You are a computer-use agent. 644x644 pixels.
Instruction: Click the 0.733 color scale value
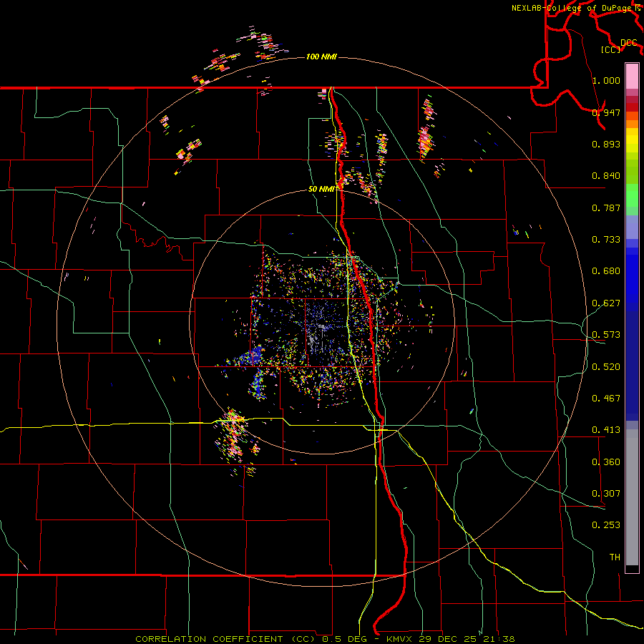606,240
